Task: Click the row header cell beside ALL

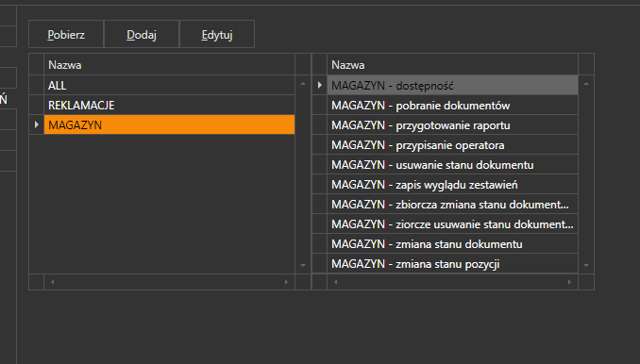Action: click(36, 85)
